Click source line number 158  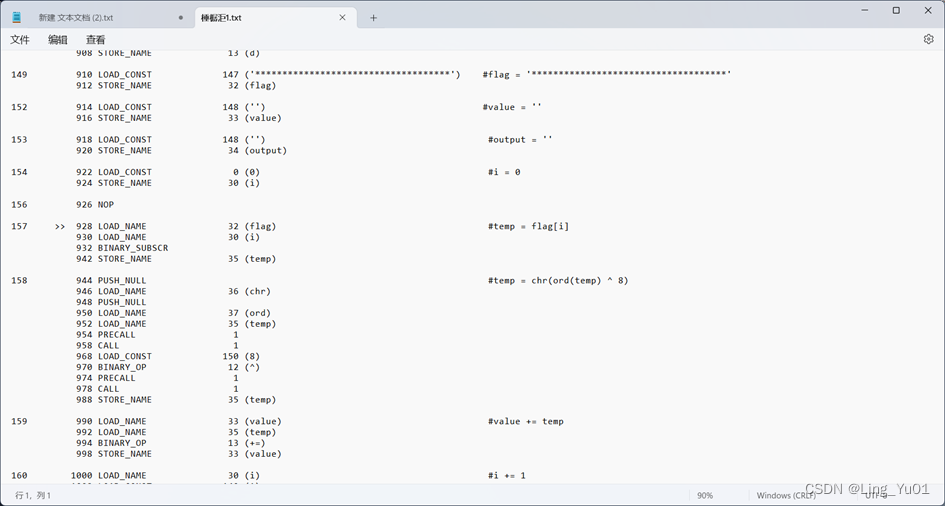(19, 281)
